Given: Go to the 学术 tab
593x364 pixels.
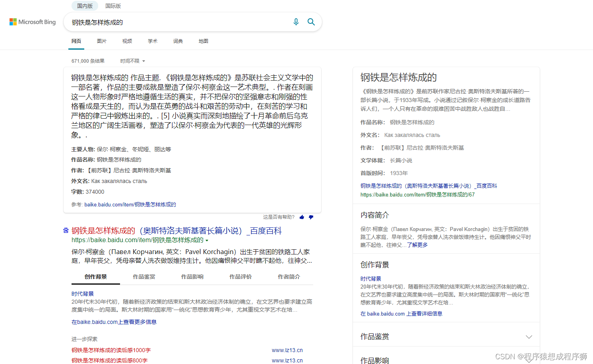Looking at the screenshot, I should tap(153, 41).
